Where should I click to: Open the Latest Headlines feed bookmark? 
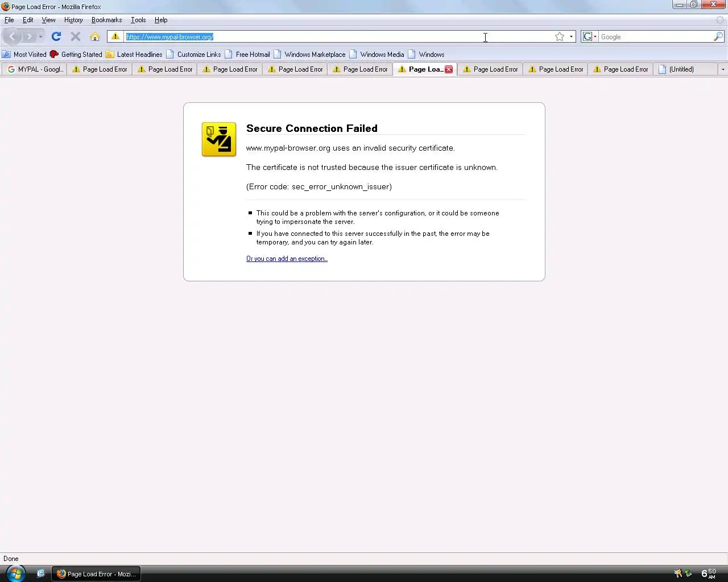click(x=134, y=55)
